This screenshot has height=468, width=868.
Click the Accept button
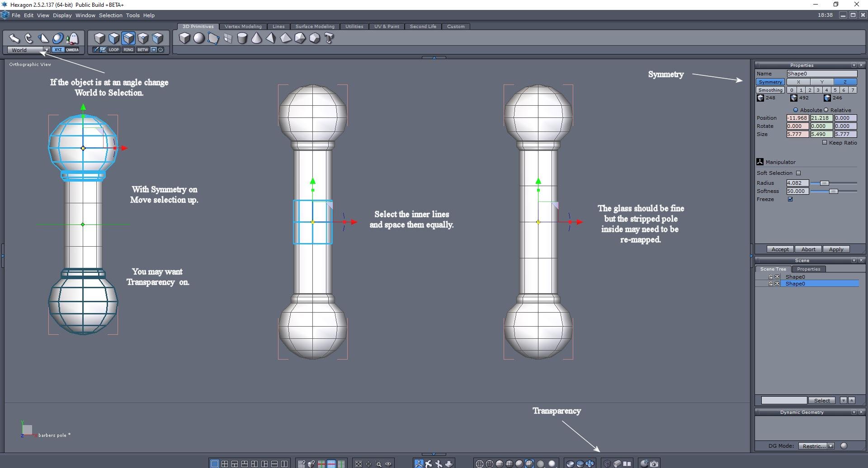point(780,249)
